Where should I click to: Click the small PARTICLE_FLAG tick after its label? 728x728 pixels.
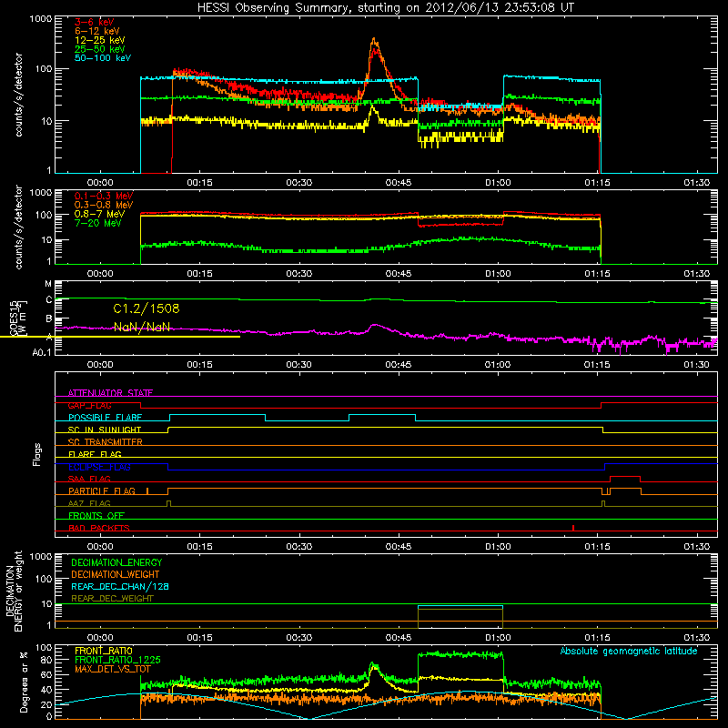point(147,490)
